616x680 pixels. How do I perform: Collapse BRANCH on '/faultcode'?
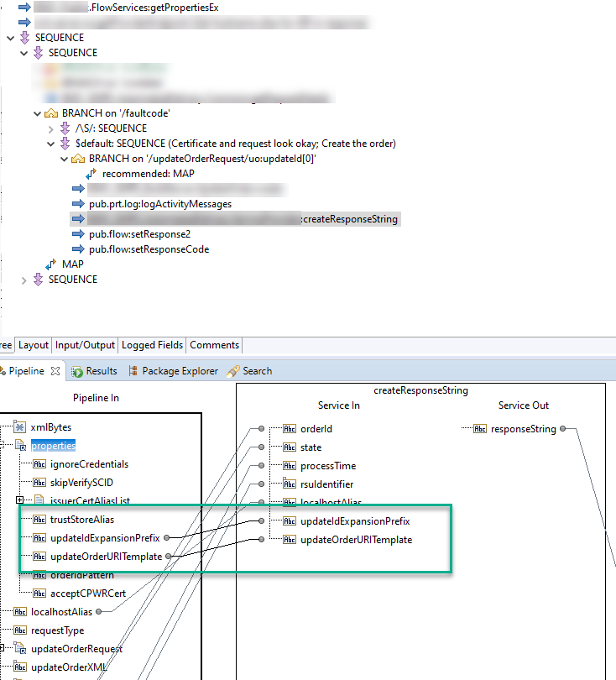38,114
